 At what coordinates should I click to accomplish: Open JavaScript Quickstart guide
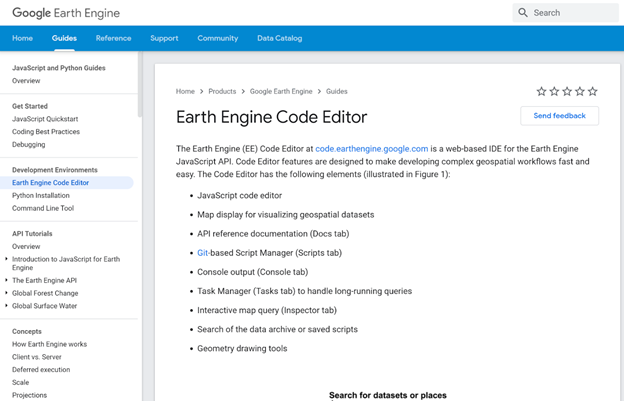45,119
